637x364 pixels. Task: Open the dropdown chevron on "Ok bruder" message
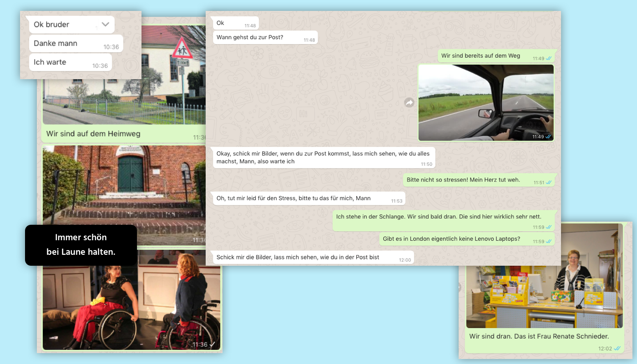106,25
